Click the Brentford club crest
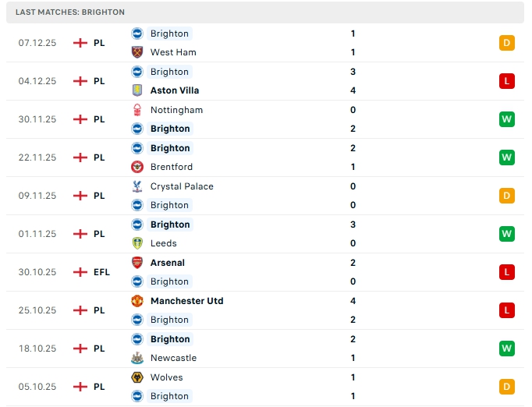Screen dimensions: 532x407 pos(137,167)
